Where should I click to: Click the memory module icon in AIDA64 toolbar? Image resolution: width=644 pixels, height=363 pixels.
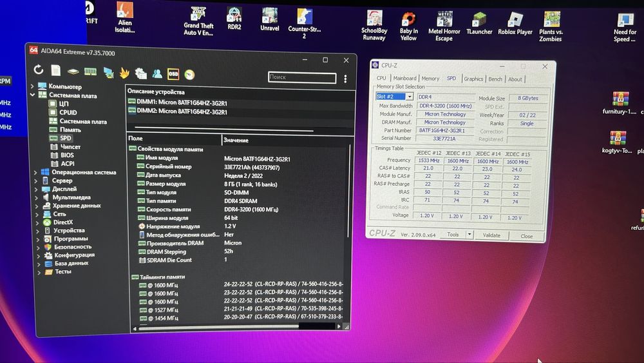[x=90, y=72]
